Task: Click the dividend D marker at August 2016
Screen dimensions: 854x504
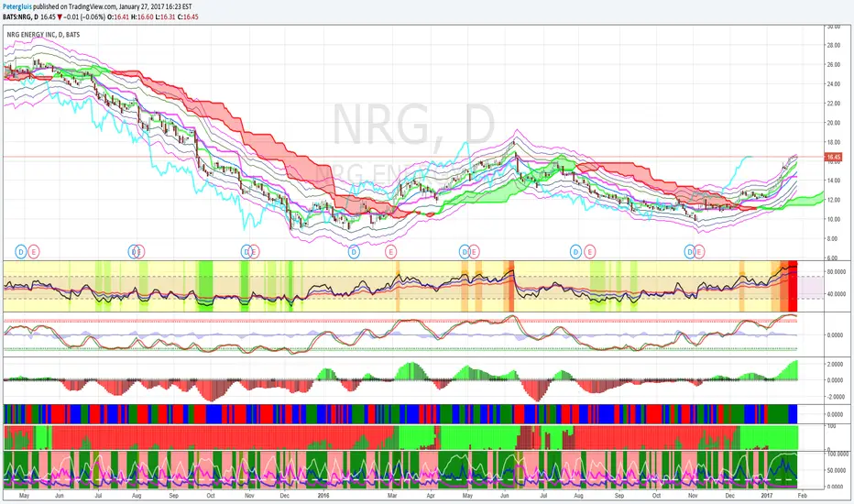Action: tap(575, 252)
